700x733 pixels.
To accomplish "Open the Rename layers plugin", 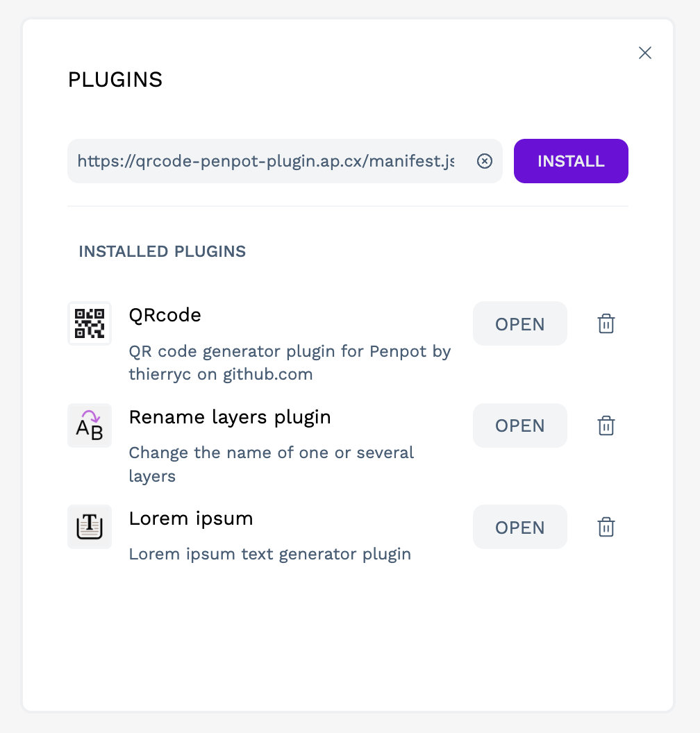I will [519, 426].
